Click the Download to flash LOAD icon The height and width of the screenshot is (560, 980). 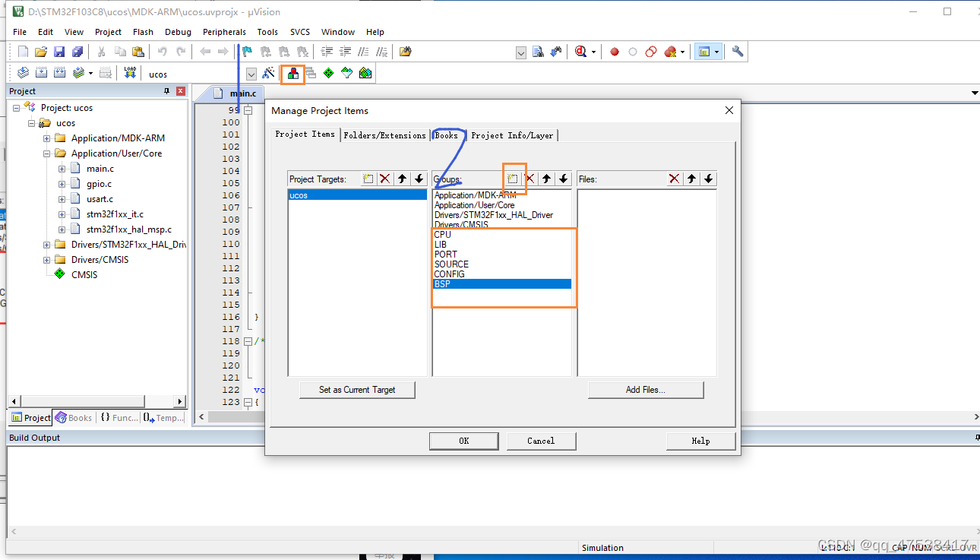129,73
